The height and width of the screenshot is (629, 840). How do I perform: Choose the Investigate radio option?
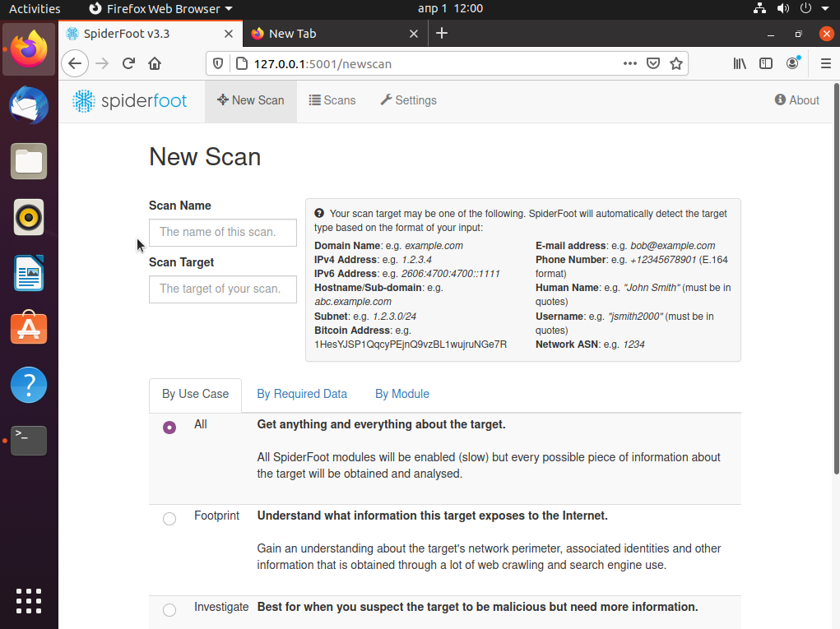(x=169, y=610)
